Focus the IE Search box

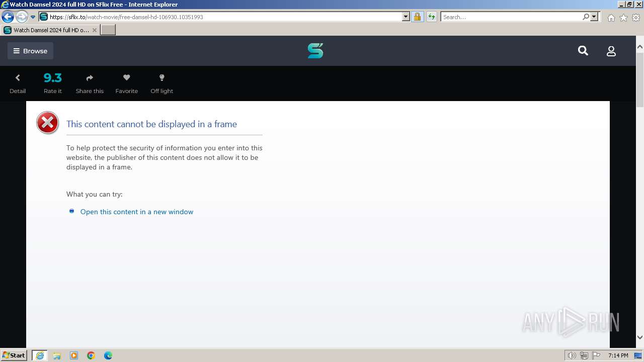[511, 17]
